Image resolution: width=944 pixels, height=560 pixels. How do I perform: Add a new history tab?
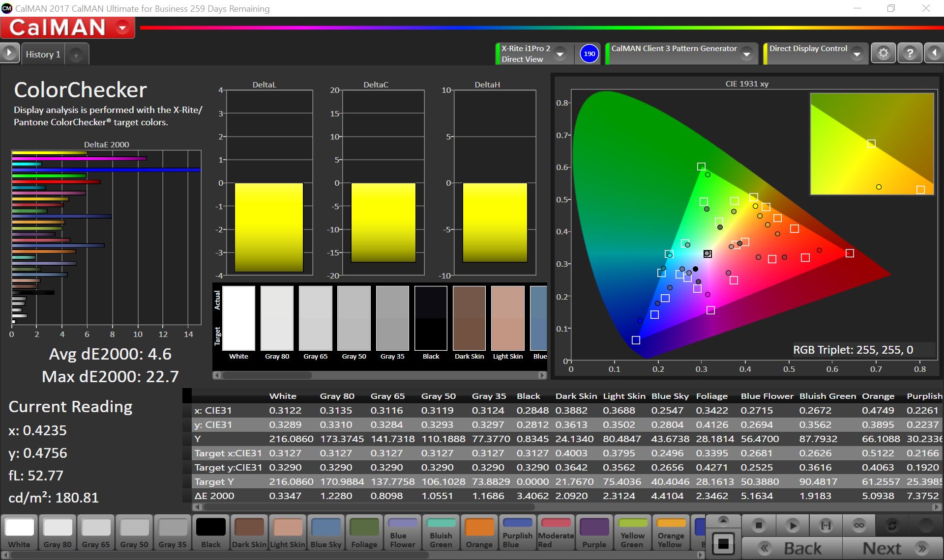[76, 56]
